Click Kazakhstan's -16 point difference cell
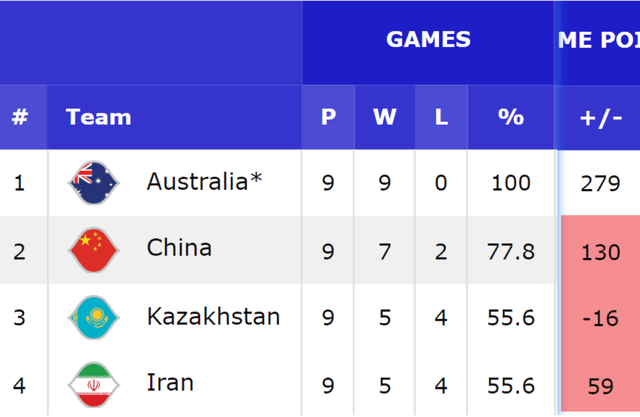 [600, 318]
